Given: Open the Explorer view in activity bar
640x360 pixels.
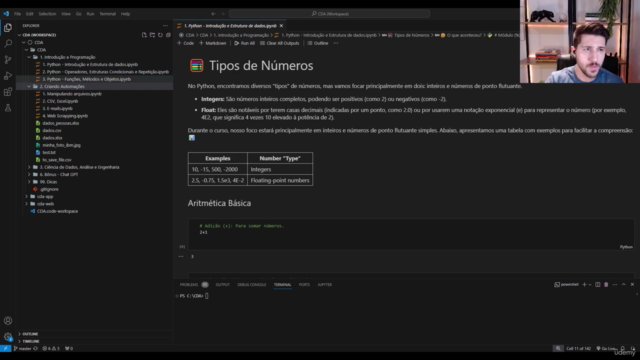Looking at the screenshot, I should 8,27.
